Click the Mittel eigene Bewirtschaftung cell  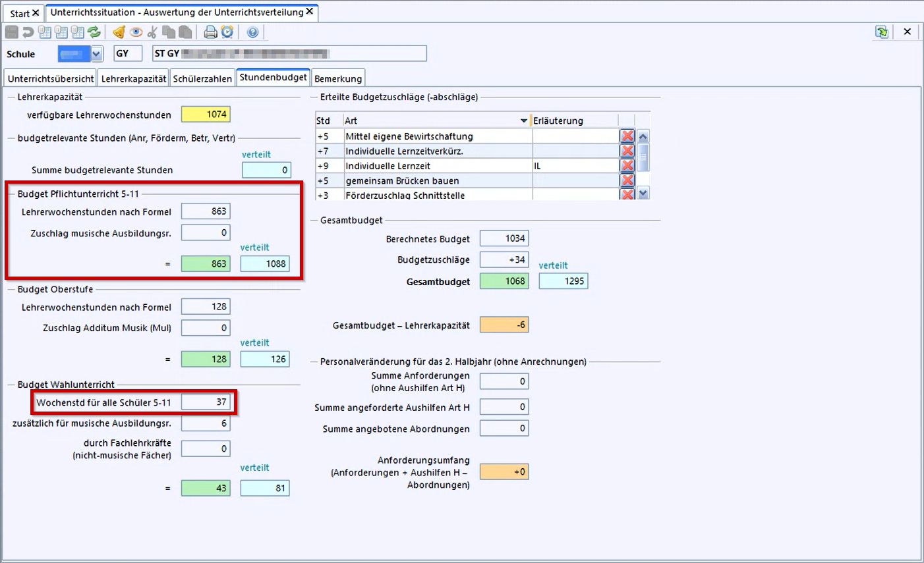pos(438,136)
